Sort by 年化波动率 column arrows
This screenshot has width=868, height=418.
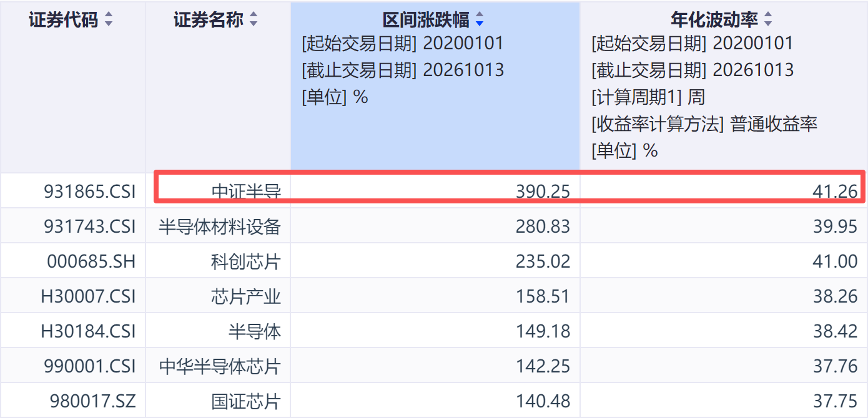coord(768,20)
